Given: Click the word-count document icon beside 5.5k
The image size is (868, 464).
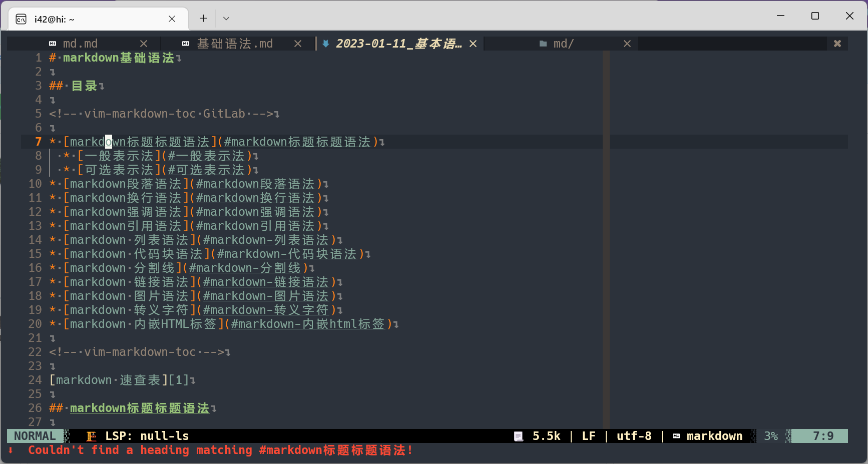Looking at the screenshot, I should [x=518, y=435].
